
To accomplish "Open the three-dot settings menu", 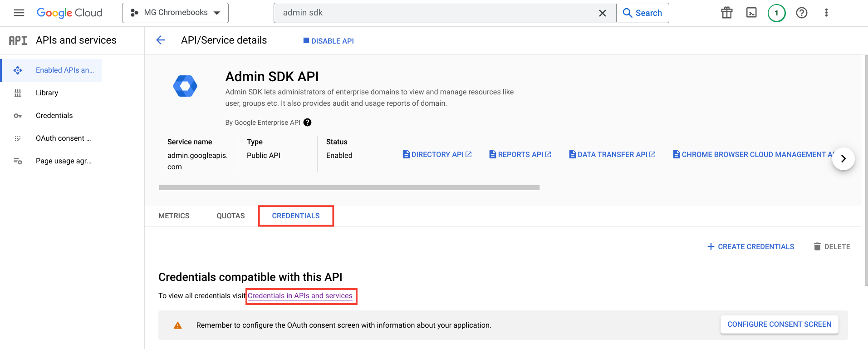I will (826, 13).
